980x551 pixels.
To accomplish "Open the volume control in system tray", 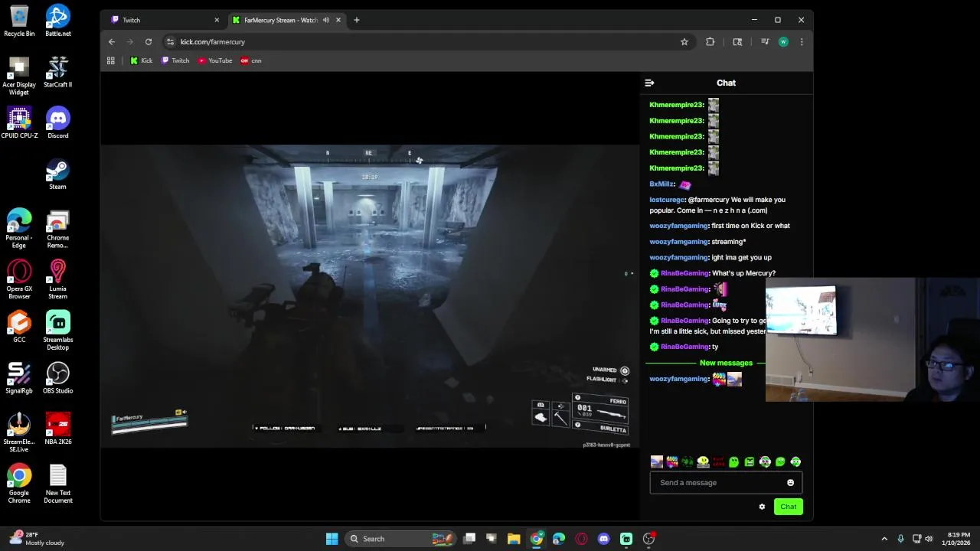I will [x=929, y=539].
